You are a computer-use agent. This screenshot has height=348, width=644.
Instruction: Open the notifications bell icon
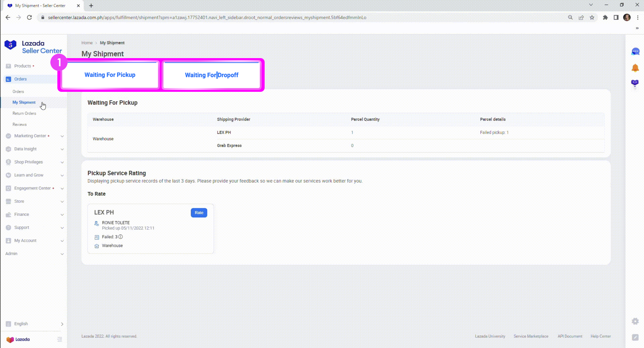635,68
